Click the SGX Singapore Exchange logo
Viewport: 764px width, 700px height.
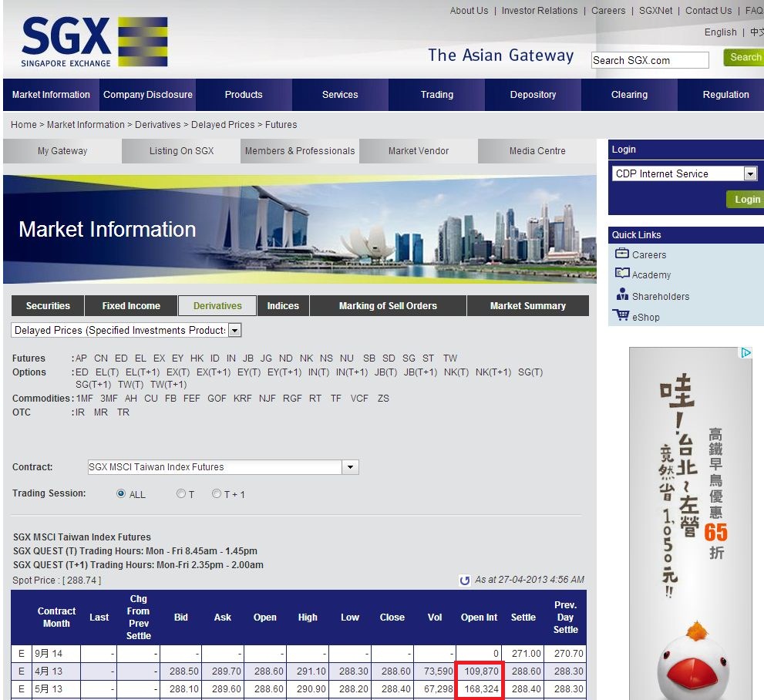(94, 42)
